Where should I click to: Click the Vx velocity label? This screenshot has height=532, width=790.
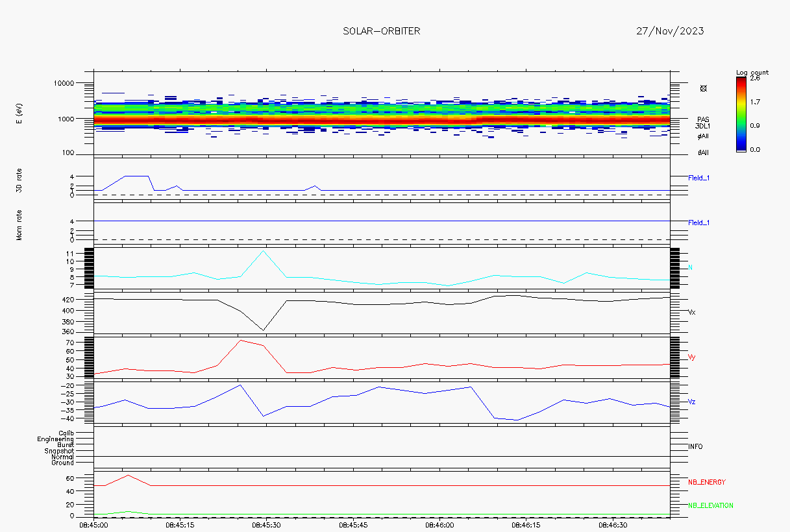[x=692, y=312]
